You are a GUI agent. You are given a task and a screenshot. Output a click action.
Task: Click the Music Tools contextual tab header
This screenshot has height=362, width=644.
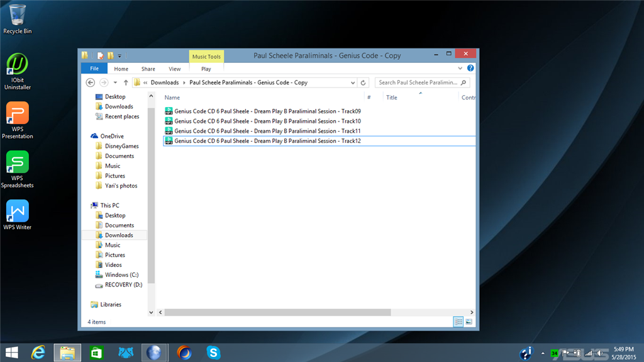click(206, 57)
